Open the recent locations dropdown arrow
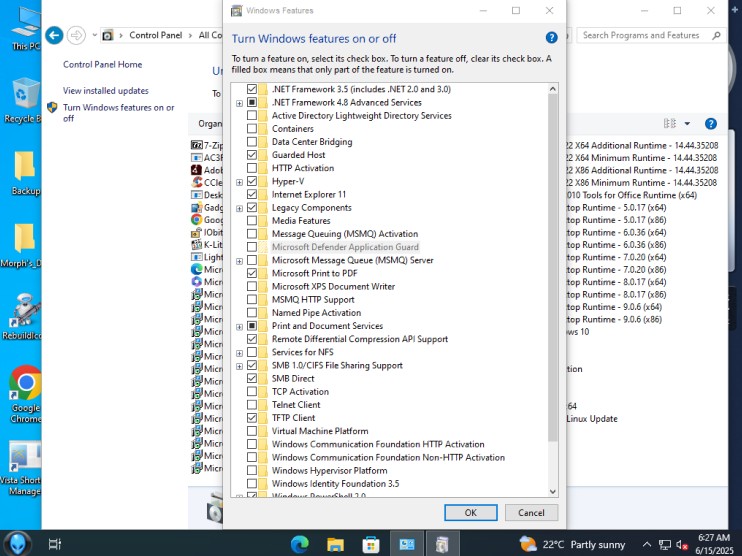This screenshot has width=742, height=556. (94, 35)
